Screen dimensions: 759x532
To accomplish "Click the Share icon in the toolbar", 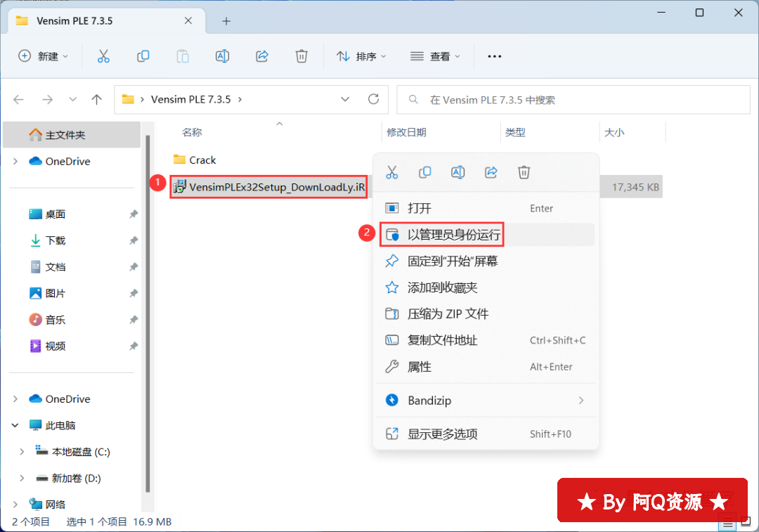I will click(262, 57).
